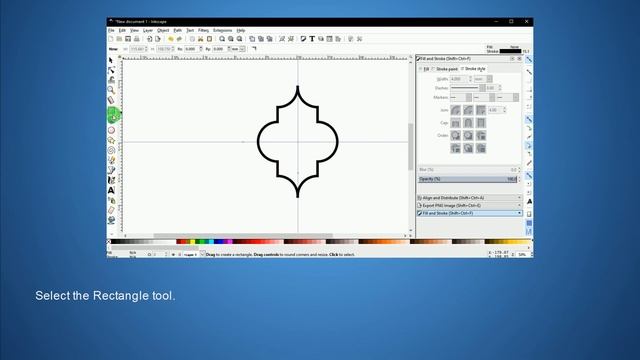Open the start Markers dropdown

pos(461,98)
